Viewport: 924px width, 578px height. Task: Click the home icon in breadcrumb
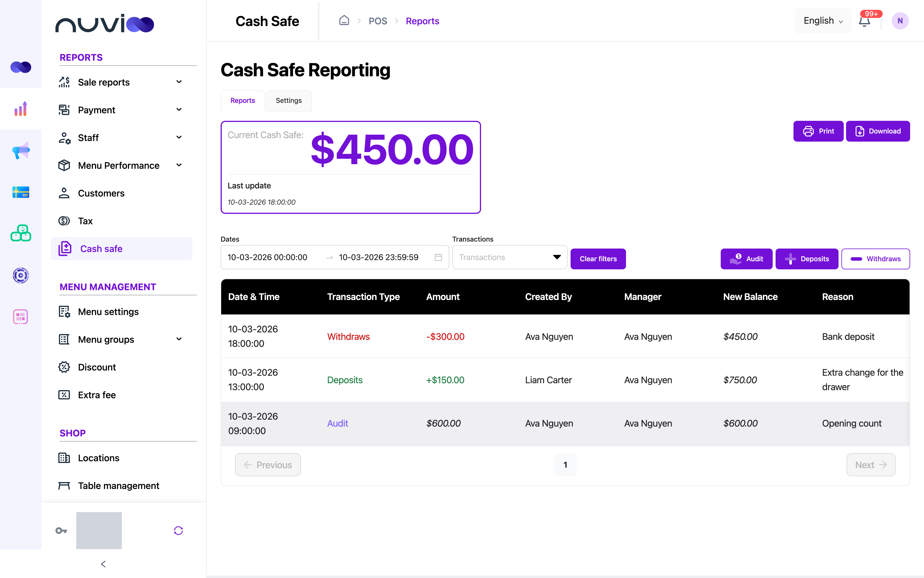(344, 21)
